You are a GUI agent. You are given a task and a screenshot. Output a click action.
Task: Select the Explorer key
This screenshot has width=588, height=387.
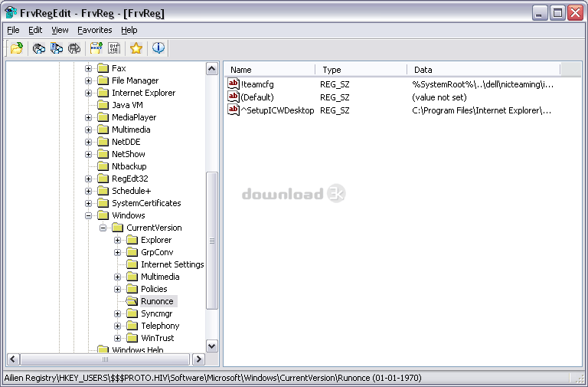pyautogui.click(x=156, y=240)
